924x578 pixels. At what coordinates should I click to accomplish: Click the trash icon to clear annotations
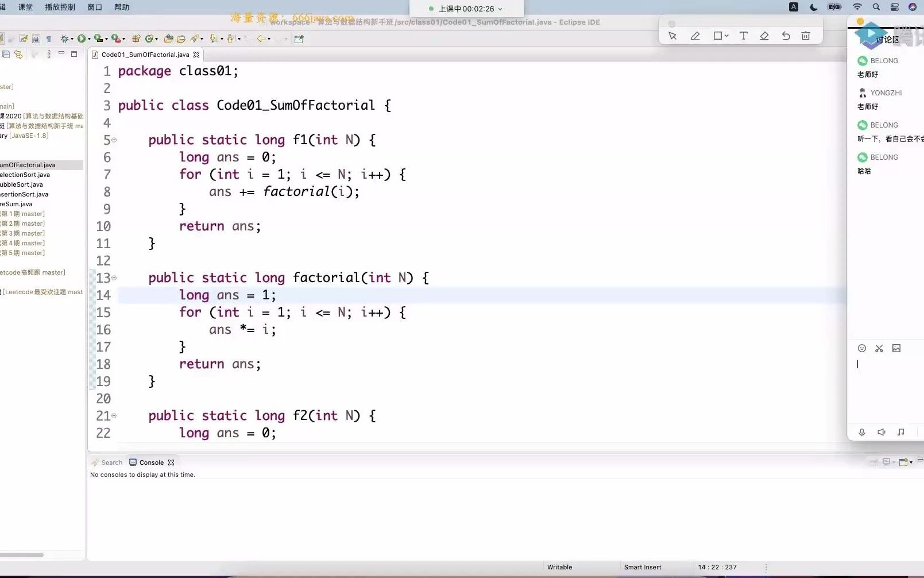point(806,36)
